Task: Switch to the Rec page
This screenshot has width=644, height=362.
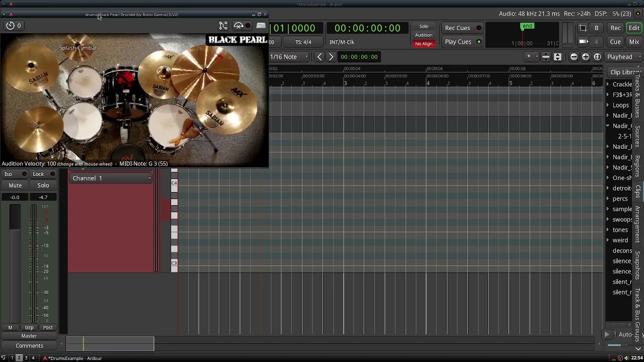Action: click(615, 28)
